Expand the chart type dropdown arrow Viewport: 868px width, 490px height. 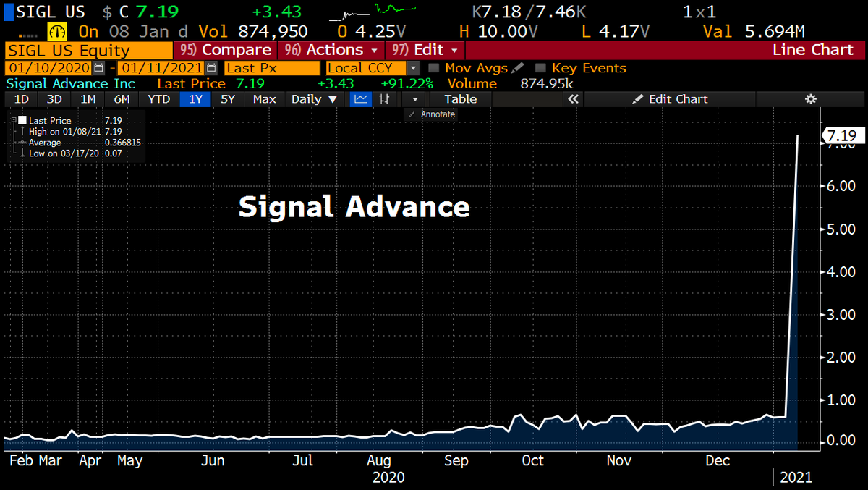tap(414, 99)
